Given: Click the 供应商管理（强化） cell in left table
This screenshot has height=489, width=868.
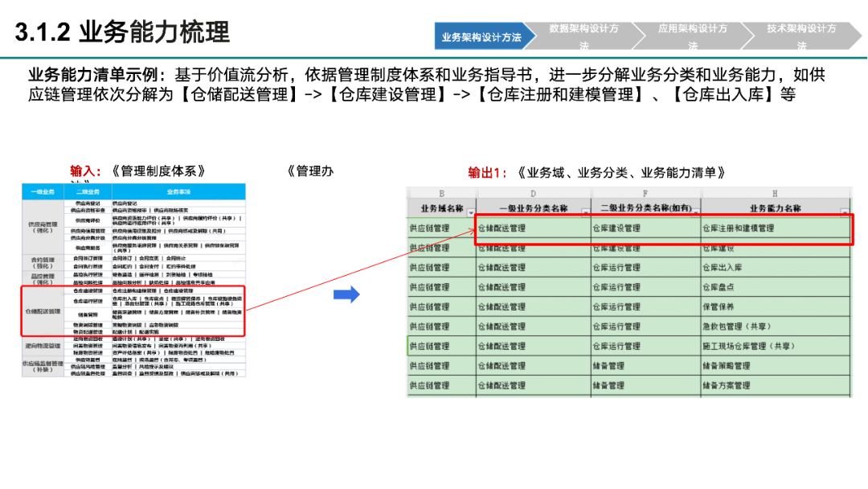Looking at the screenshot, I should coord(43,227).
